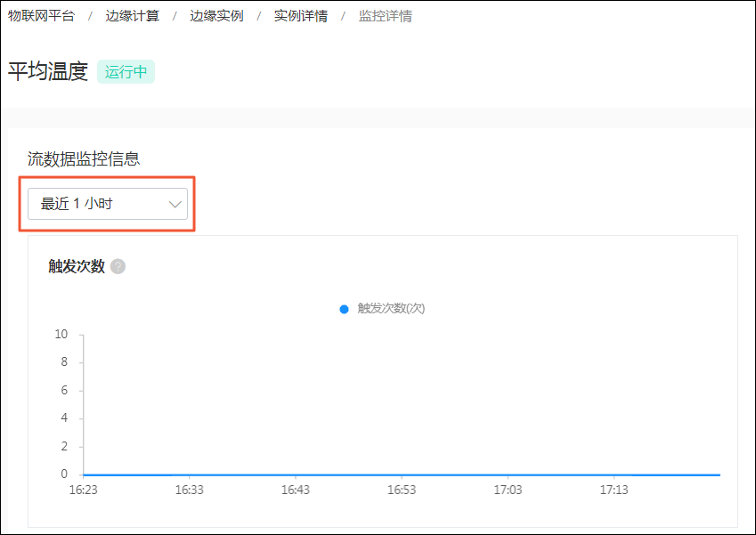Screen dimensions: 756x535
Task: Click the 流数据监控信息 section heading
Action: point(84,158)
